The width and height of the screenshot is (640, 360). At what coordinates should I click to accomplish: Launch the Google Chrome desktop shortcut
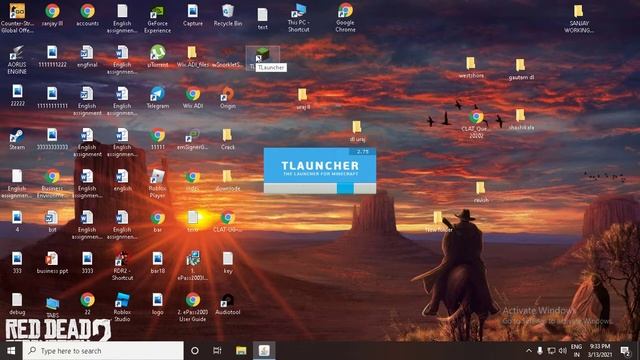345,17
